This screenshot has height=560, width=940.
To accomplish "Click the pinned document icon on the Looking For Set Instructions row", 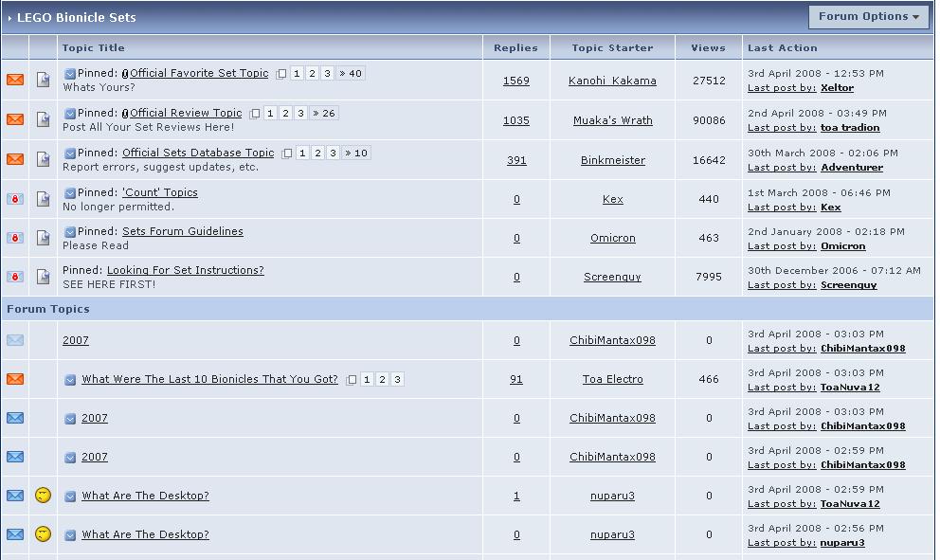I will (44, 277).
